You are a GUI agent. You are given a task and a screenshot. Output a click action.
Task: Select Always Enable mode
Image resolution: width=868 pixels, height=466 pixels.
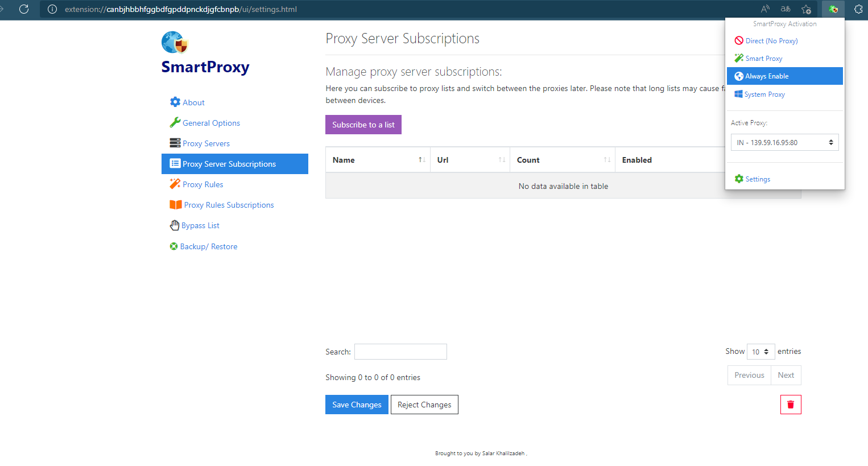click(785, 76)
